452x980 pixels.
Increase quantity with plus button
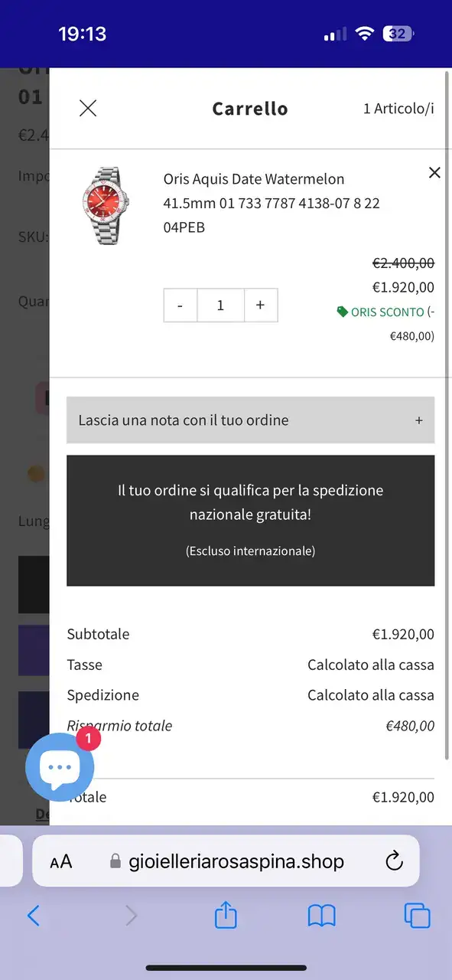click(261, 305)
